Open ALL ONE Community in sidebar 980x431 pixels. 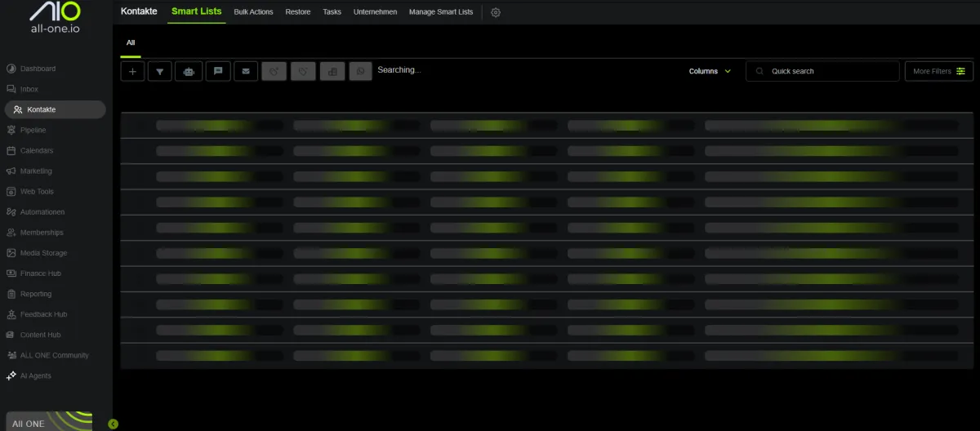click(54, 355)
